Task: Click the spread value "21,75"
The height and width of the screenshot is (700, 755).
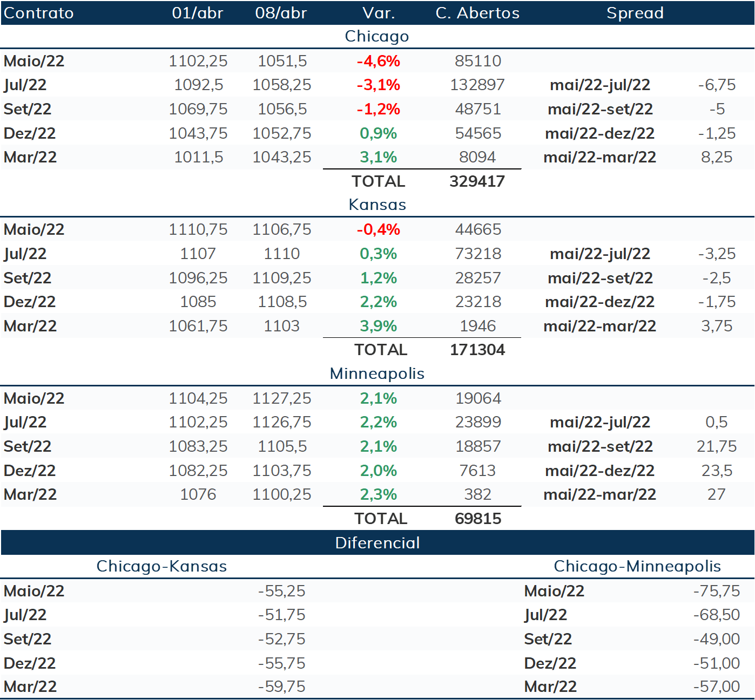Action: 717,446
